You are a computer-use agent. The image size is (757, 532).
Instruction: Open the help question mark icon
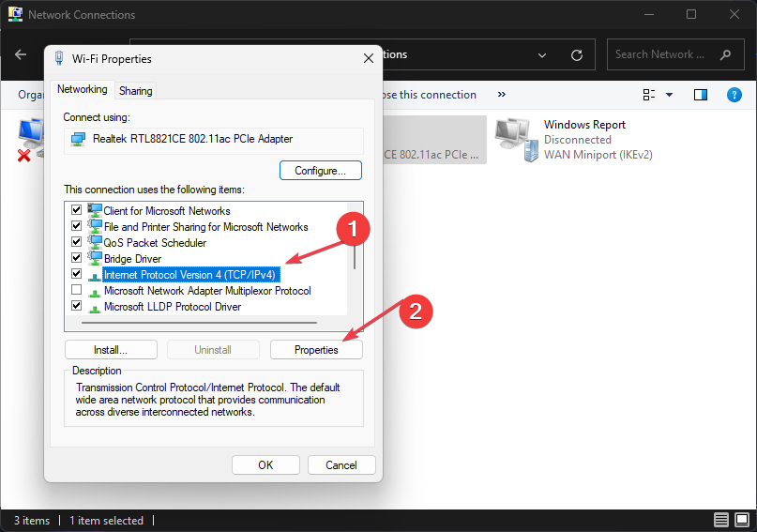pos(734,95)
